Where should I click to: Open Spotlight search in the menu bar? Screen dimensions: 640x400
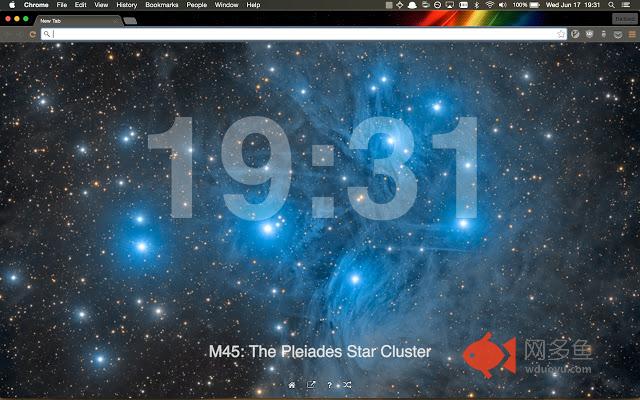pyautogui.click(x=611, y=5)
